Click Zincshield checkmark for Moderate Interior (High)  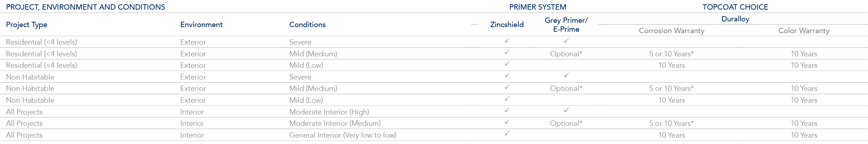[507, 110]
